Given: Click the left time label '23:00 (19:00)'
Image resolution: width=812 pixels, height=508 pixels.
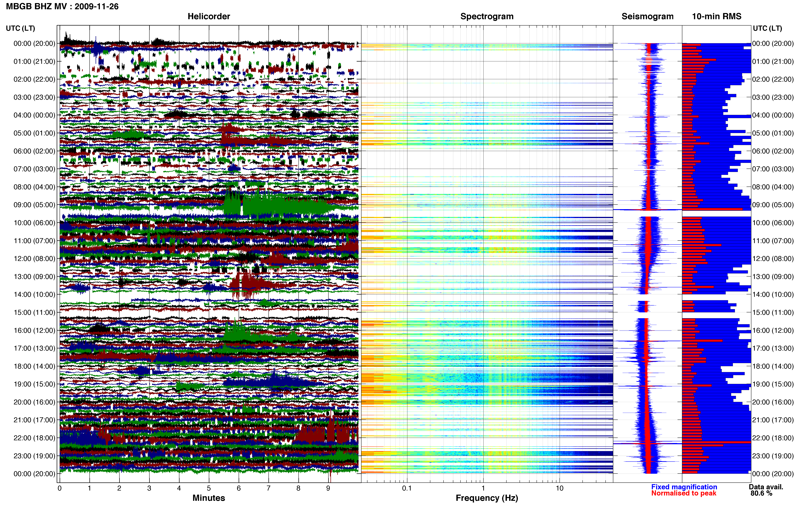Looking at the screenshot, I should 34,456.
